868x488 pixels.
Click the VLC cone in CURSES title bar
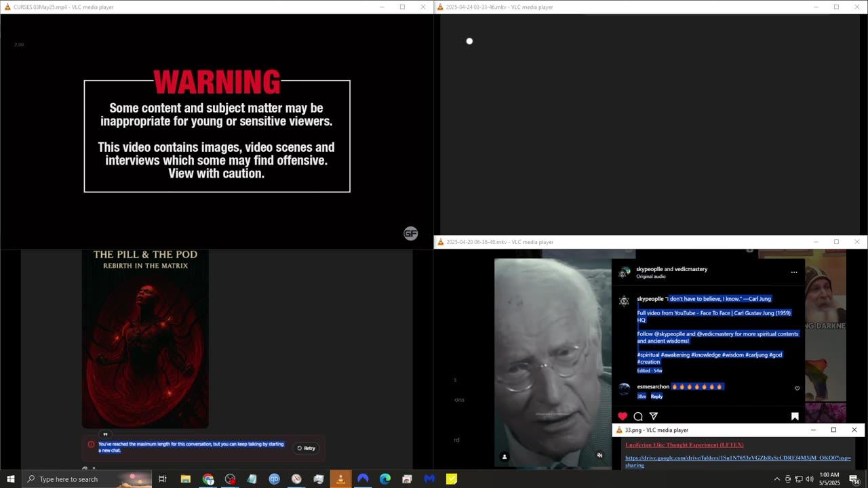tap(7, 7)
